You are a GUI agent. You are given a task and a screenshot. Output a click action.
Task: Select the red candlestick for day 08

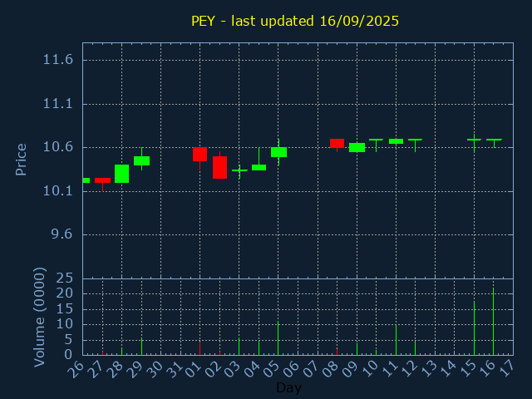(x=337, y=144)
